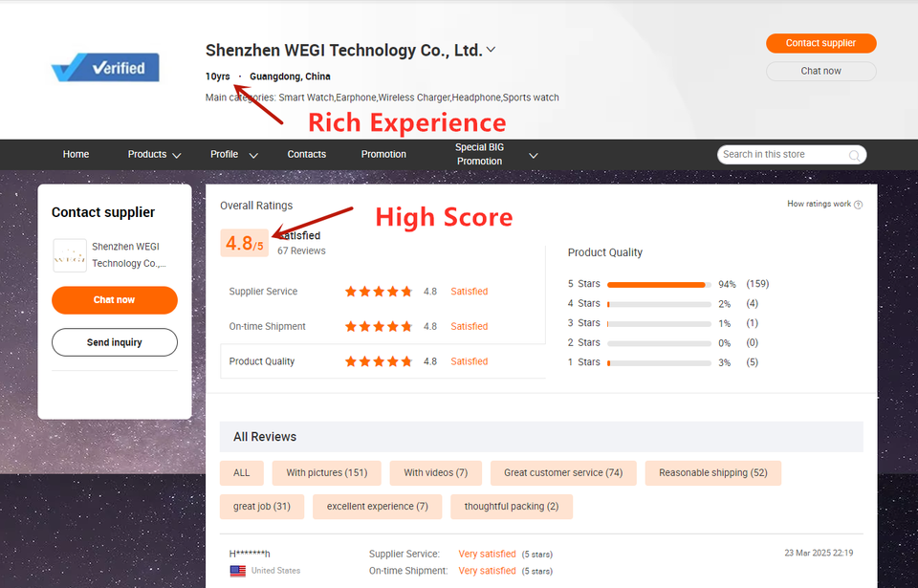Click the Supplier Service star rating
Image resolution: width=918 pixels, height=588 pixels.
pos(379,292)
